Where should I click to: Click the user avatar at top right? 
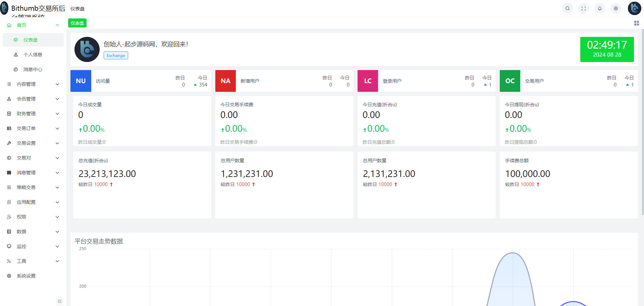(634, 8)
